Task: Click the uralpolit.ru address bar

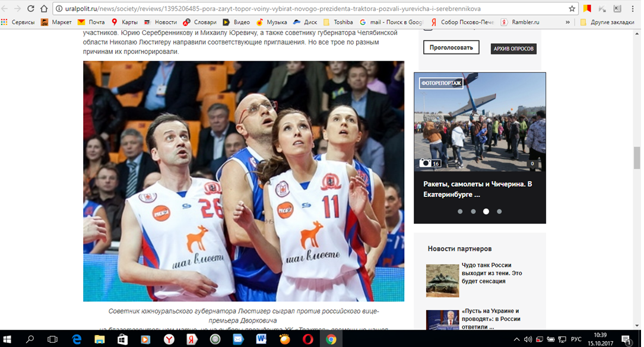Action: pos(314,9)
